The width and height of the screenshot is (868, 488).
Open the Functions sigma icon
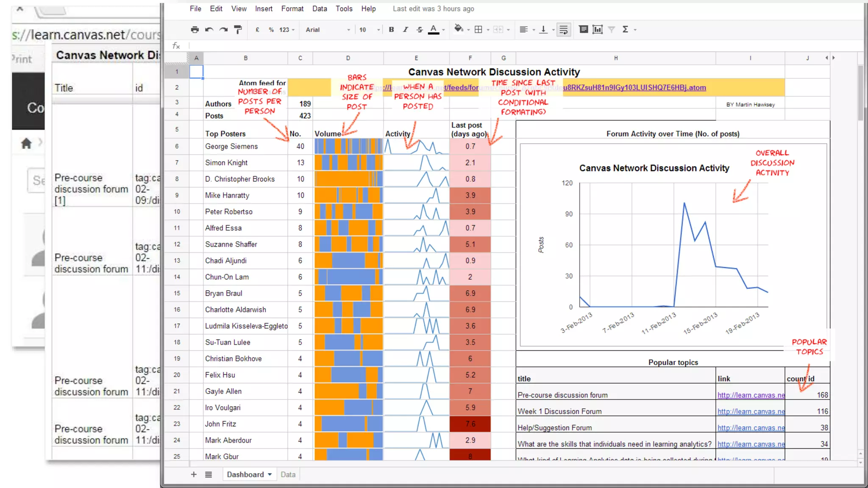tap(625, 30)
